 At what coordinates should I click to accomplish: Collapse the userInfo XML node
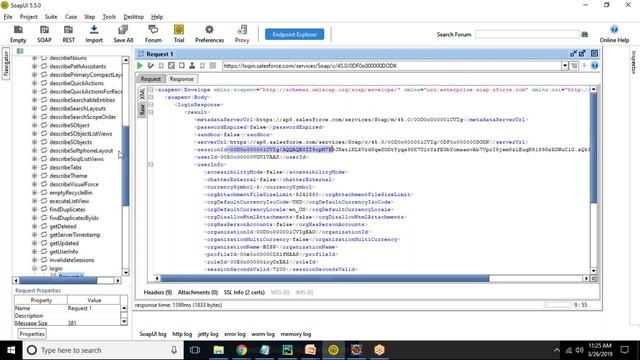click(151, 164)
